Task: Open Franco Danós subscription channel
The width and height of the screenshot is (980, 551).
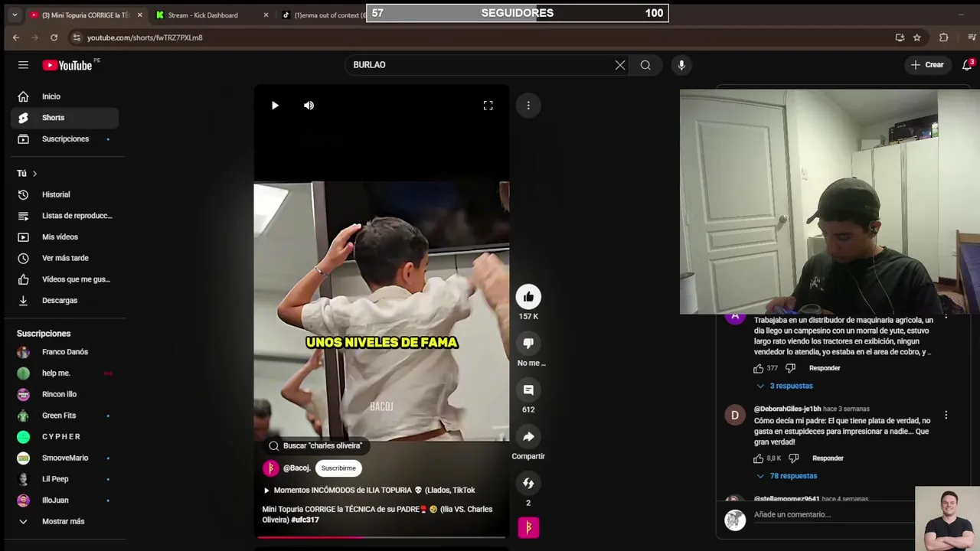Action: (65, 352)
